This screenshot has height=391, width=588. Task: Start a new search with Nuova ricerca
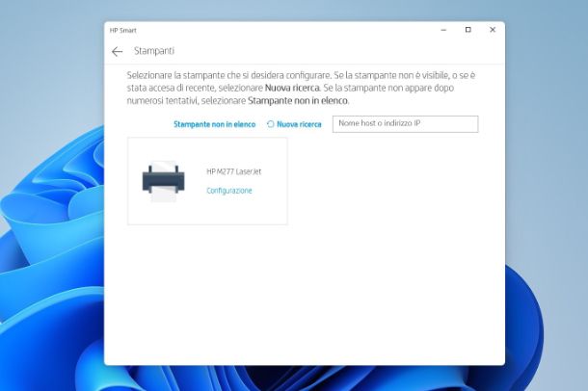(299, 124)
